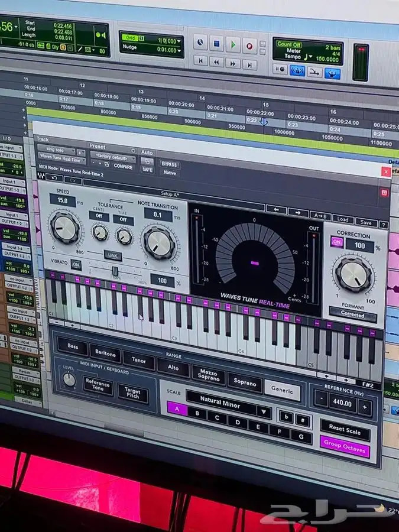The width and height of the screenshot is (399, 532).
Task: Toggle the Group Octaves button
Action: pos(345,447)
